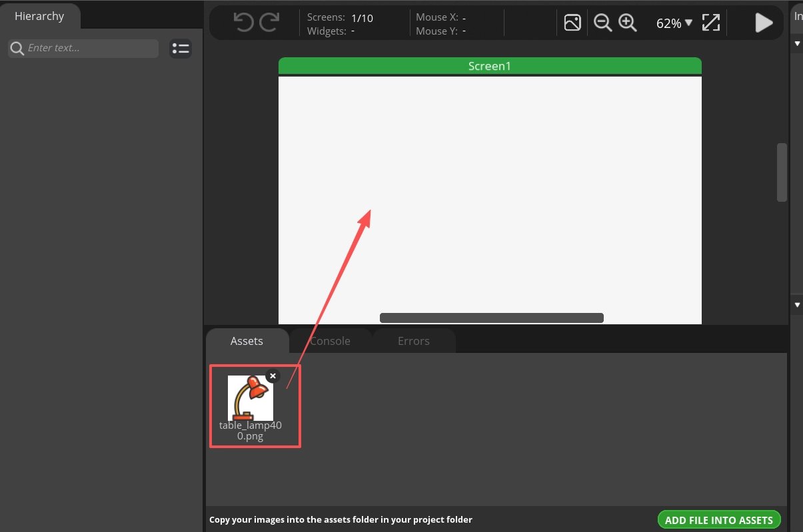Collapse the top section arrow in right panel
The image size is (803, 532).
[x=796, y=44]
